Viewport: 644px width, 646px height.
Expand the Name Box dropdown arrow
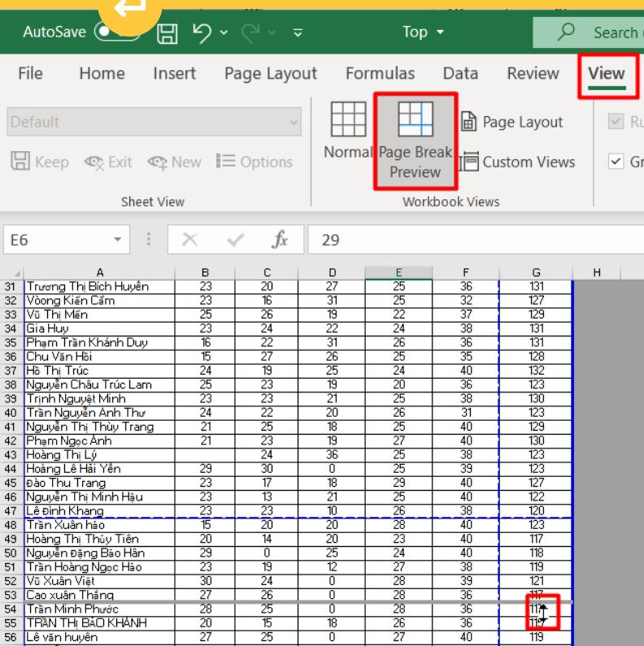tap(120, 241)
